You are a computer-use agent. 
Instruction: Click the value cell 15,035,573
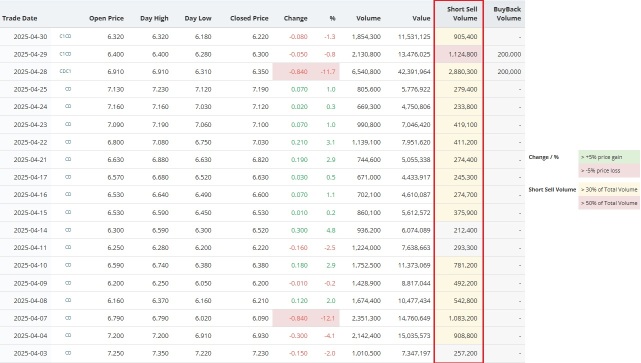(414, 336)
